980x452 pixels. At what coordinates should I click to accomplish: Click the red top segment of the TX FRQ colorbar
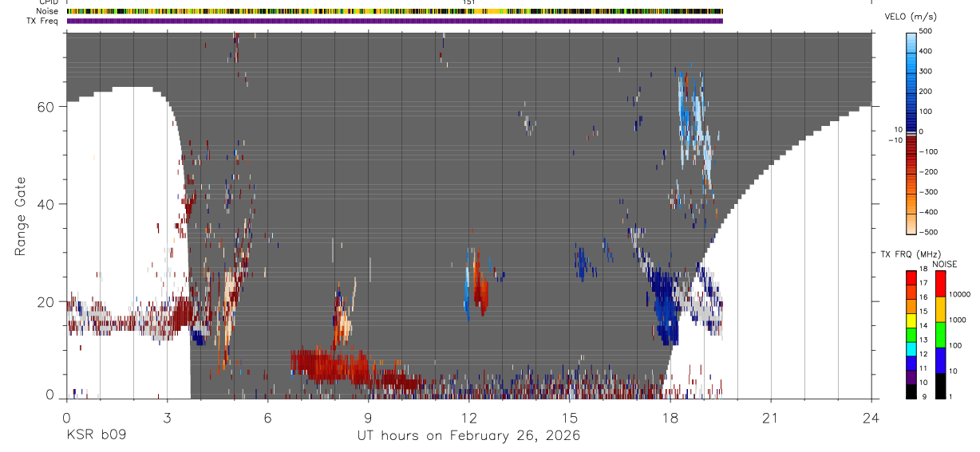click(x=911, y=279)
